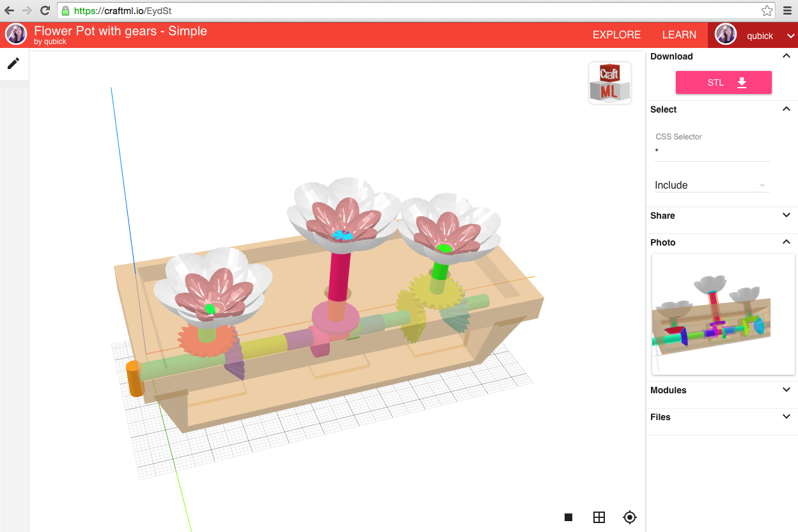Expand the Files section

pos(786,417)
